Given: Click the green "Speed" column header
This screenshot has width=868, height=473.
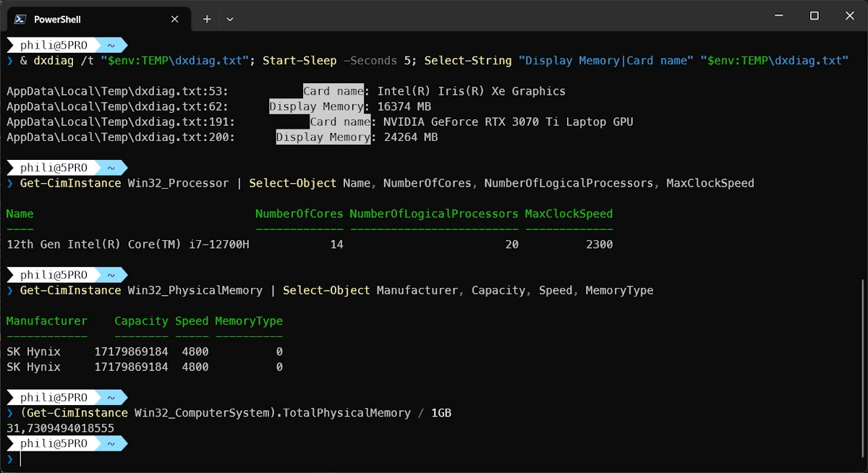Looking at the screenshot, I should pos(192,320).
